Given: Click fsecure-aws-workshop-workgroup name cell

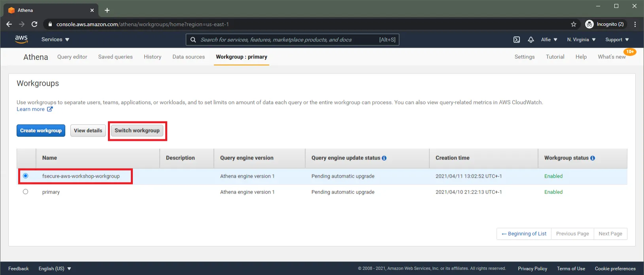Looking at the screenshot, I should click(81, 176).
